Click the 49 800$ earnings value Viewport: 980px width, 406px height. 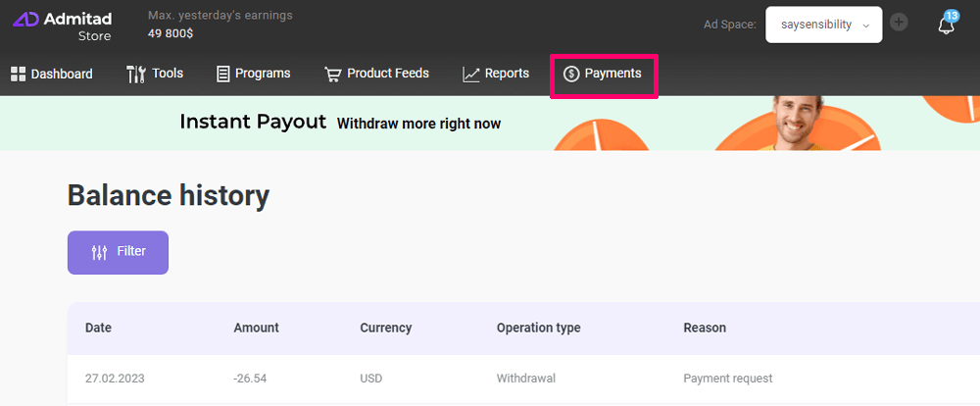tap(171, 33)
